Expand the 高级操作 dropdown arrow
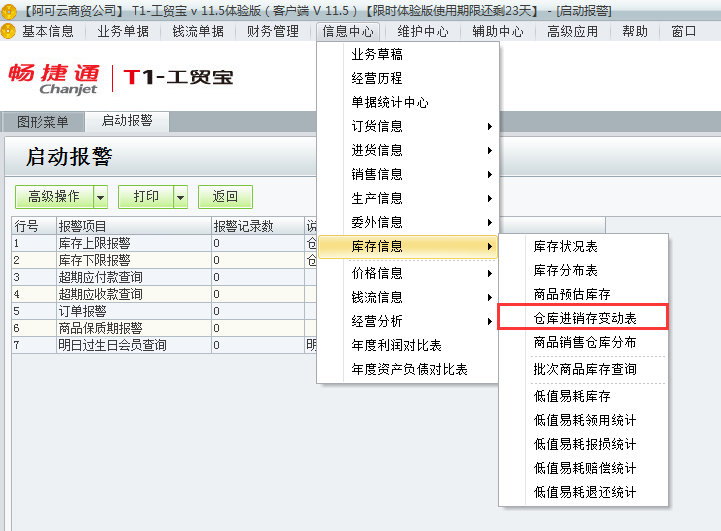This screenshot has width=721, height=531. click(x=101, y=197)
